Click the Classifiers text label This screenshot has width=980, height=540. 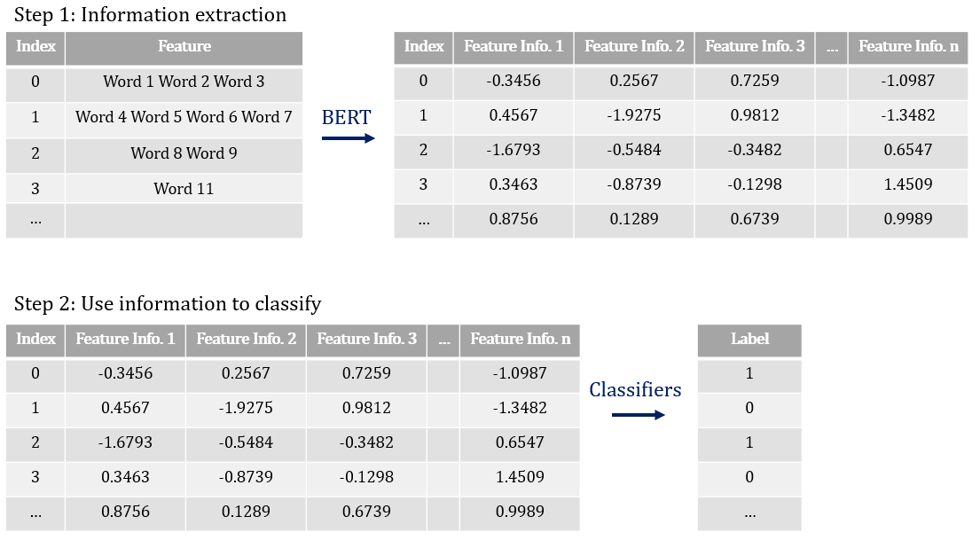tap(635, 390)
